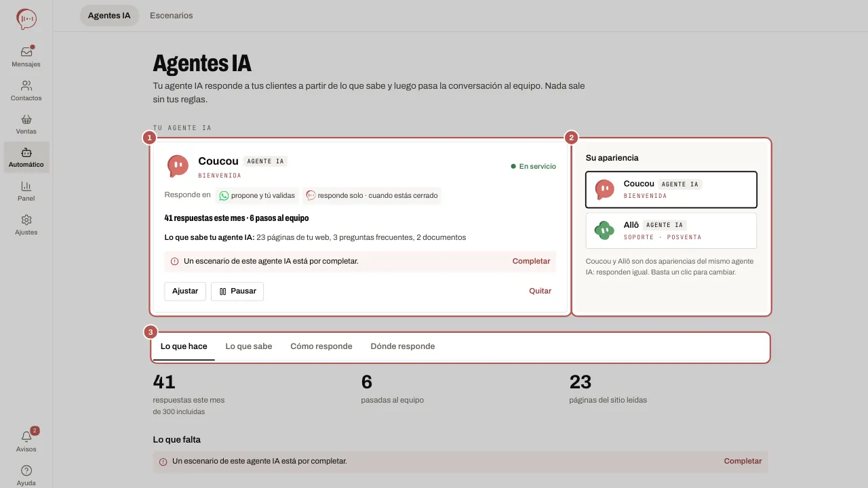The height and width of the screenshot is (488, 868).
Task: Open the Panel chart icon
Action: pyautogui.click(x=26, y=186)
